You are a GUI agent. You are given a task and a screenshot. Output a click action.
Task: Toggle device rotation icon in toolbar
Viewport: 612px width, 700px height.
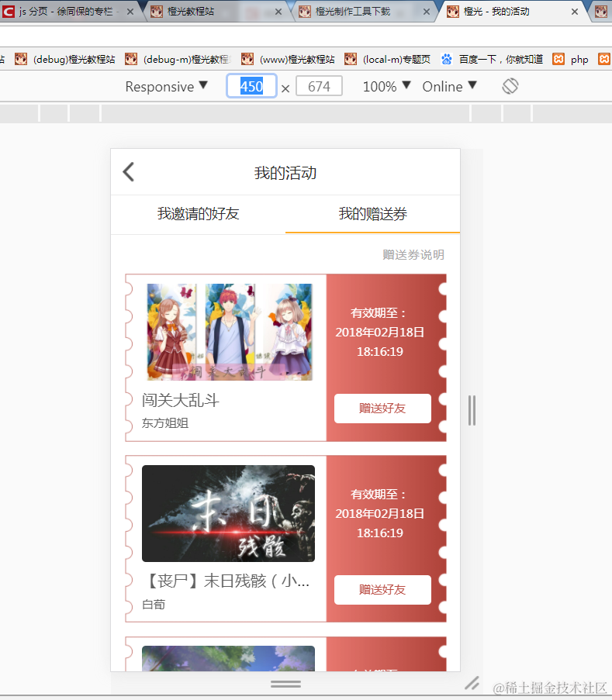tap(510, 86)
